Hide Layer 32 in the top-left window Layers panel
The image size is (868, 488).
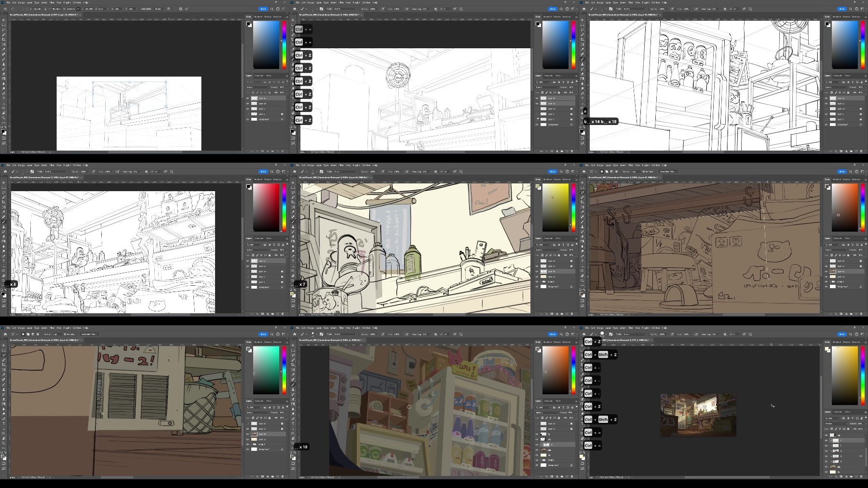coord(248,98)
